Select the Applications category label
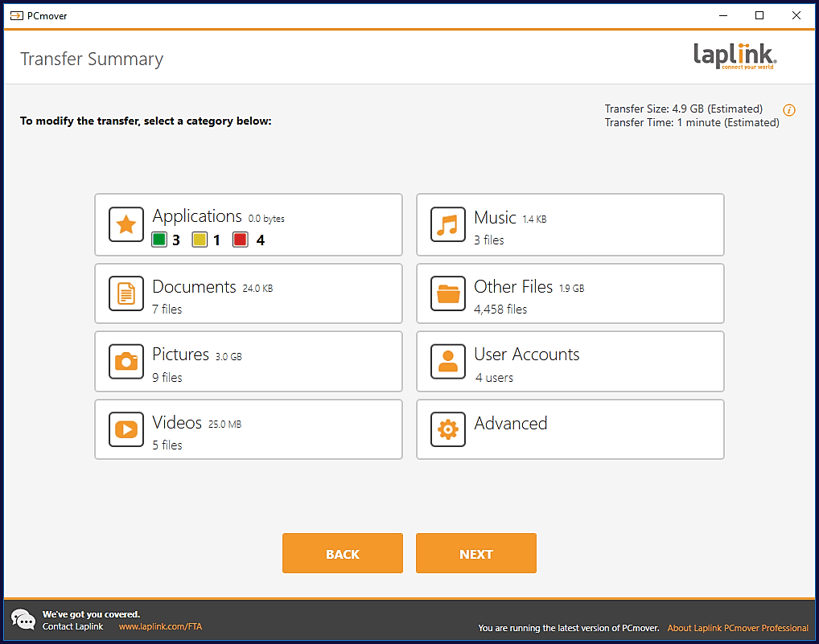819x644 pixels. point(197,216)
